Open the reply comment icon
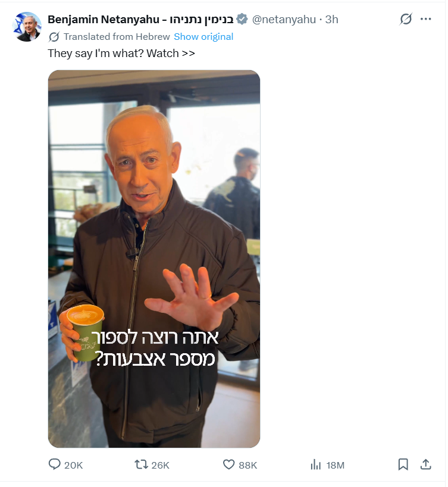This screenshot has height=487, width=448. tap(54, 464)
